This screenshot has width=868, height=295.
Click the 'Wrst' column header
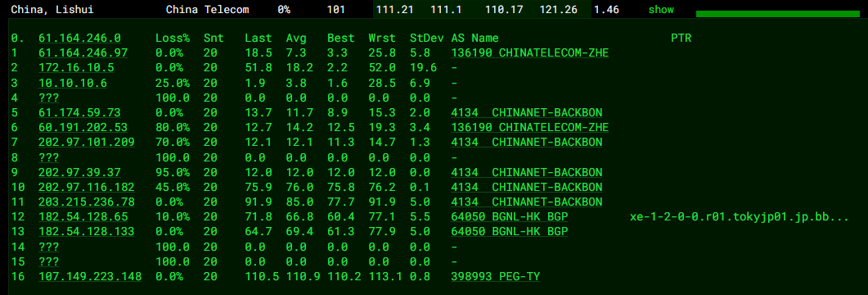click(382, 39)
